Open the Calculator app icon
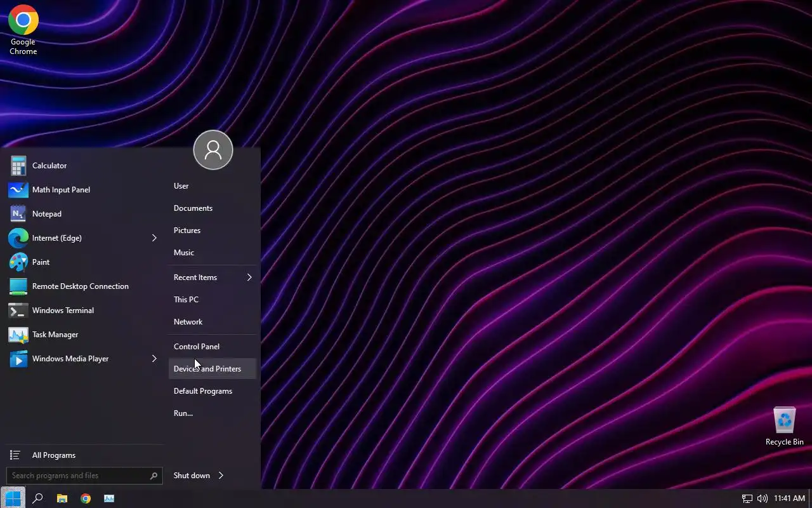 18,166
